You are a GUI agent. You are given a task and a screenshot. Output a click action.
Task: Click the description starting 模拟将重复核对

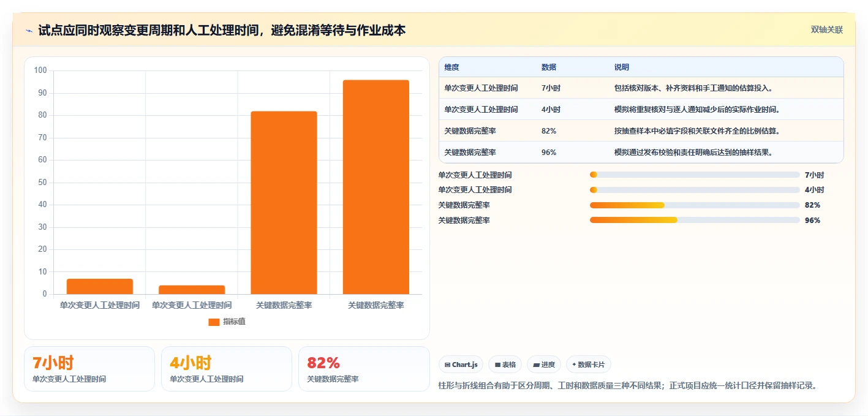point(697,110)
